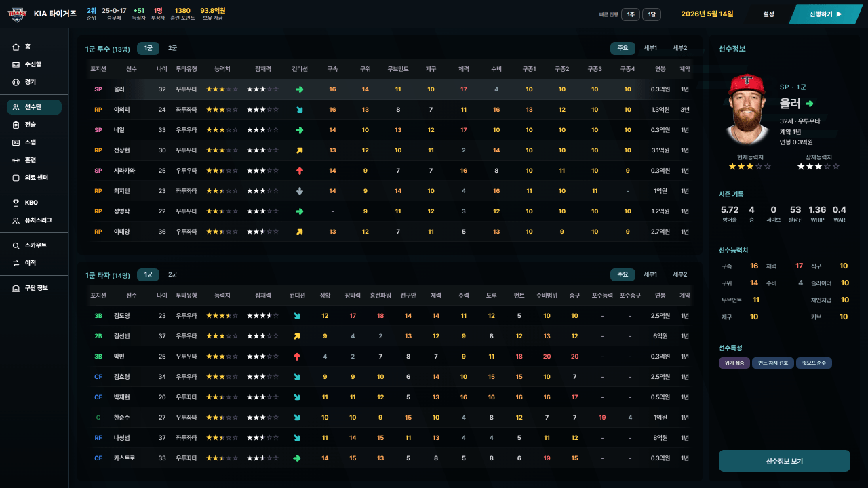Show 세부1 view for pitchers

(650, 48)
